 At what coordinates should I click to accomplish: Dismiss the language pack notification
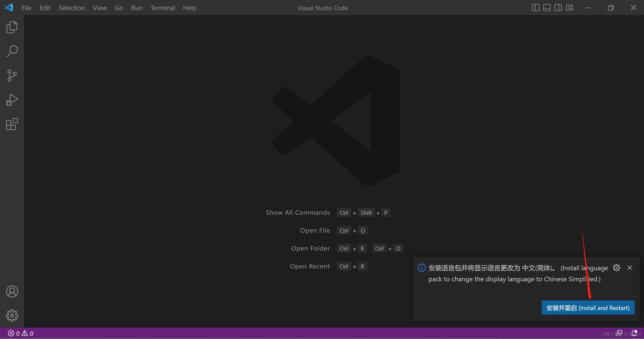coord(630,268)
